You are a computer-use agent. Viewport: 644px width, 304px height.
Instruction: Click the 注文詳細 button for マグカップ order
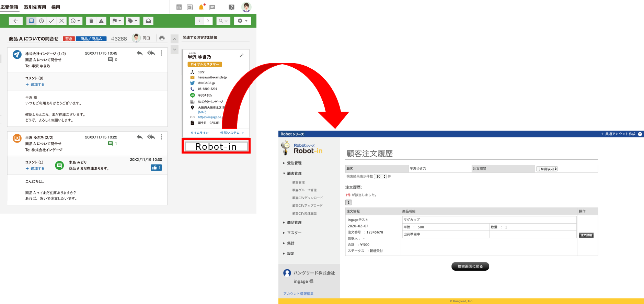[586, 235]
